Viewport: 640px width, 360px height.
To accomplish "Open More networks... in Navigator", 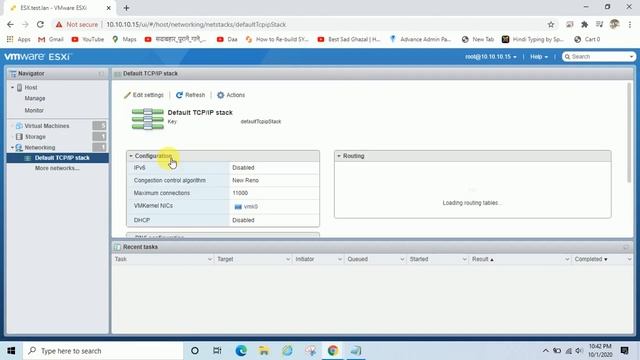I will [57, 168].
